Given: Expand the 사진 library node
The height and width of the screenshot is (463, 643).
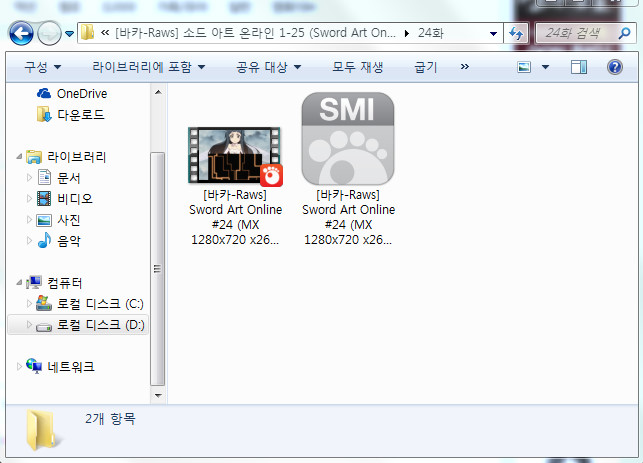Looking at the screenshot, I should click(29, 220).
